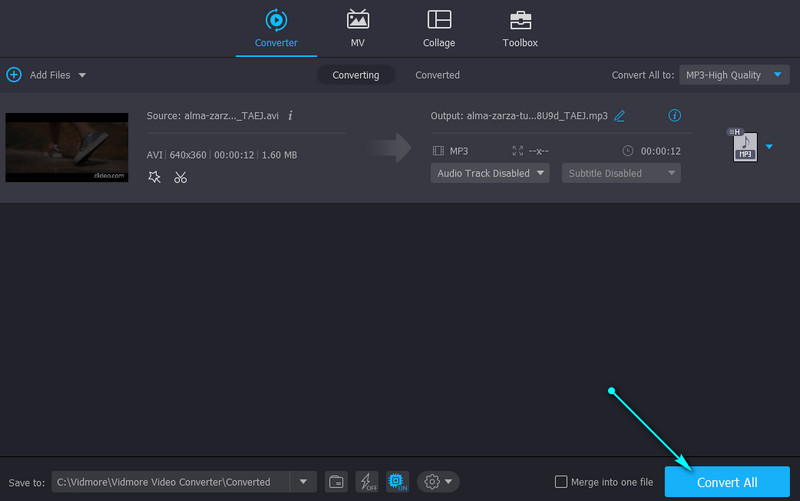Viewport: 800px width, 501px height.
Task: Show source file info icon
Action: pyautogui.click(x=290, y=115)
